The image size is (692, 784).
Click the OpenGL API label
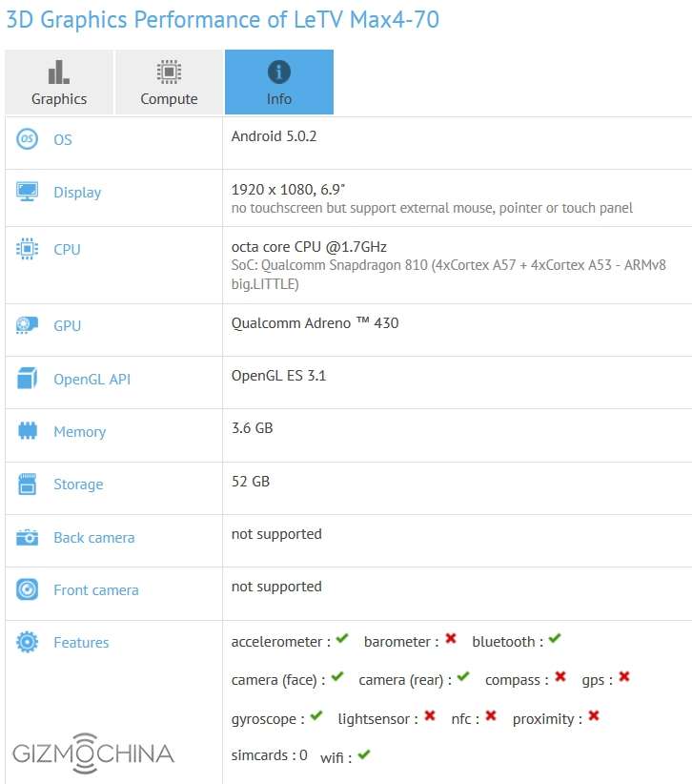click(92, 380)
